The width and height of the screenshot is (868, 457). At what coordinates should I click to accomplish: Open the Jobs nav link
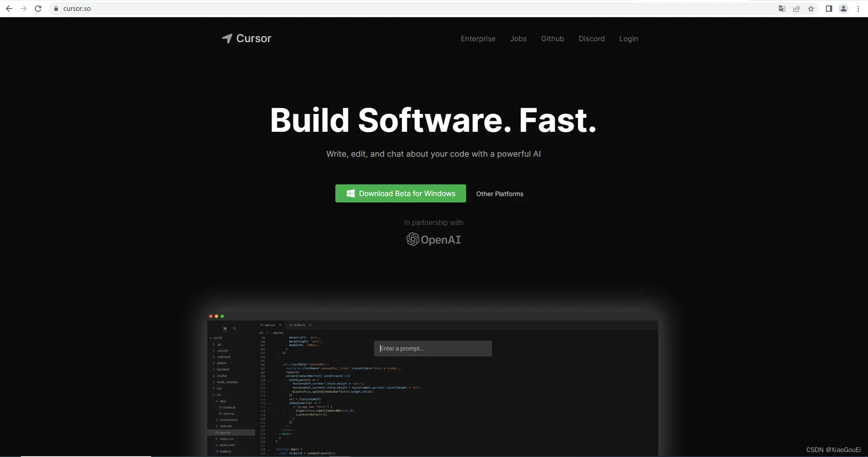[518, 39]
